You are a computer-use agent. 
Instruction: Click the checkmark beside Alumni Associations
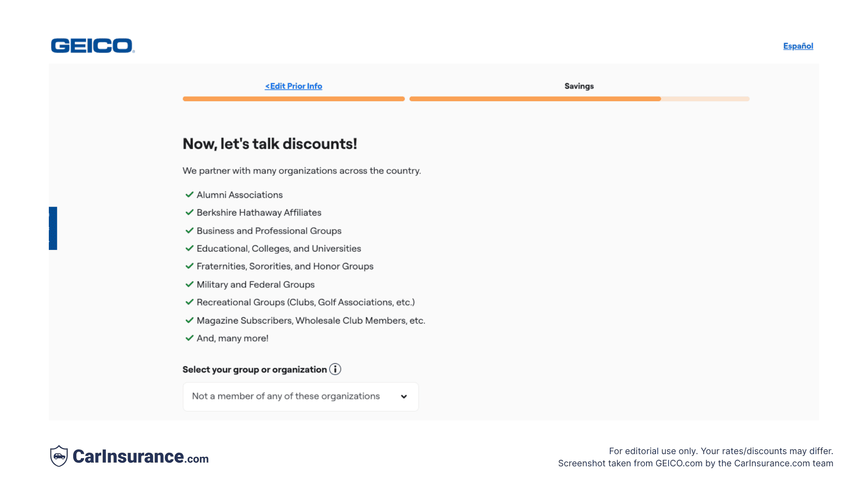pos(189,194)
